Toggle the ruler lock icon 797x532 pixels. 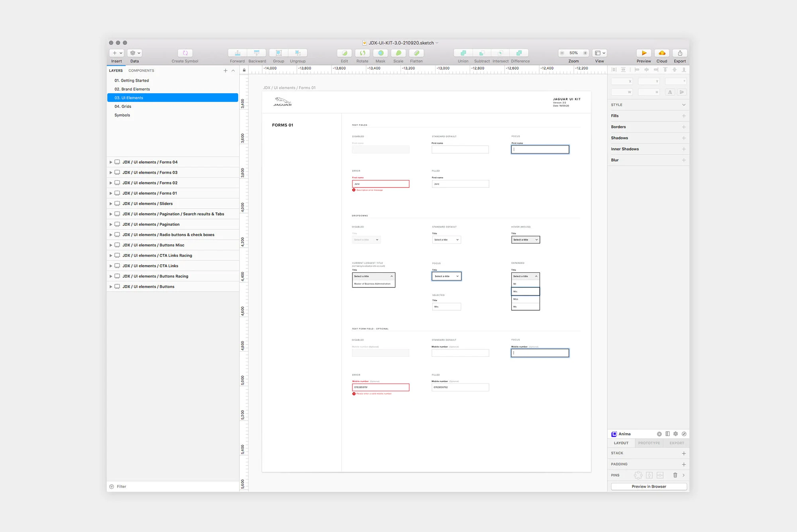coord(244,70)
